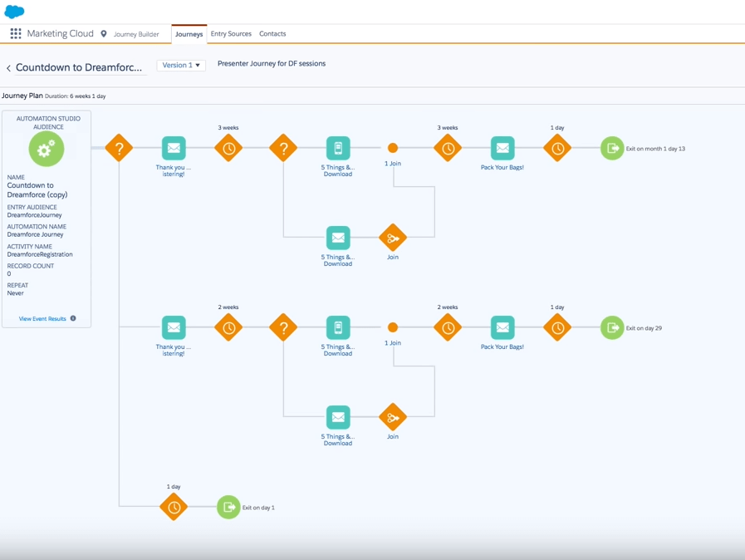
Task: Click the middle row 1 Join dot
Action: point(393,327)
